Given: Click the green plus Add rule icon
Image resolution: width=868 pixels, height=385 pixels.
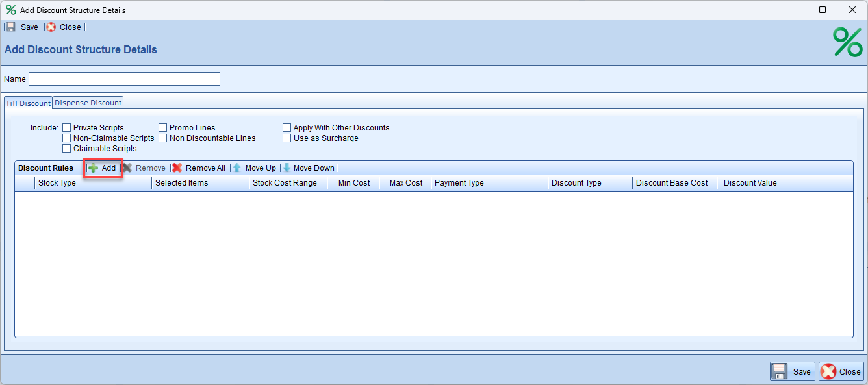Looking at the screenshot, I should point(94,168).
